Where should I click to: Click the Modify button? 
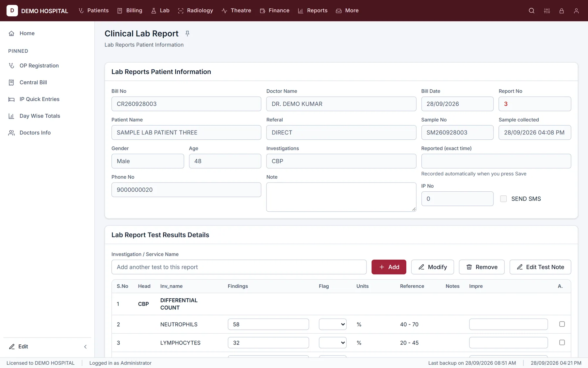(433, 267)
